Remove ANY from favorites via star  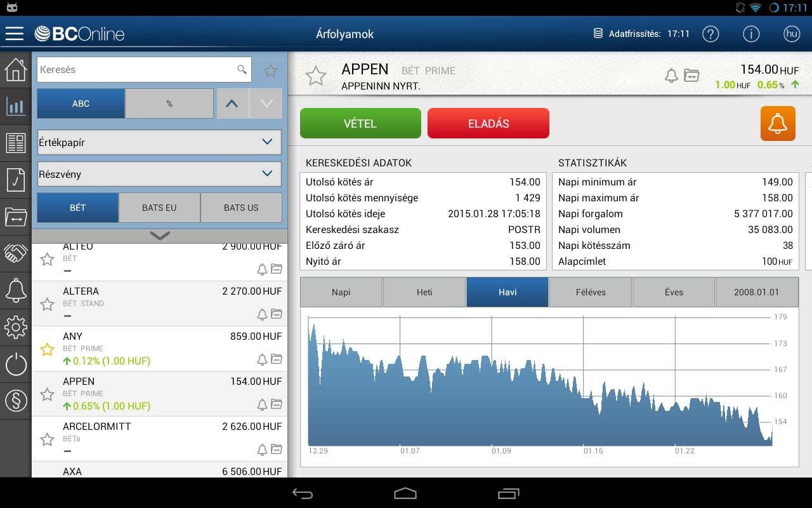click(x=47, y=349)
